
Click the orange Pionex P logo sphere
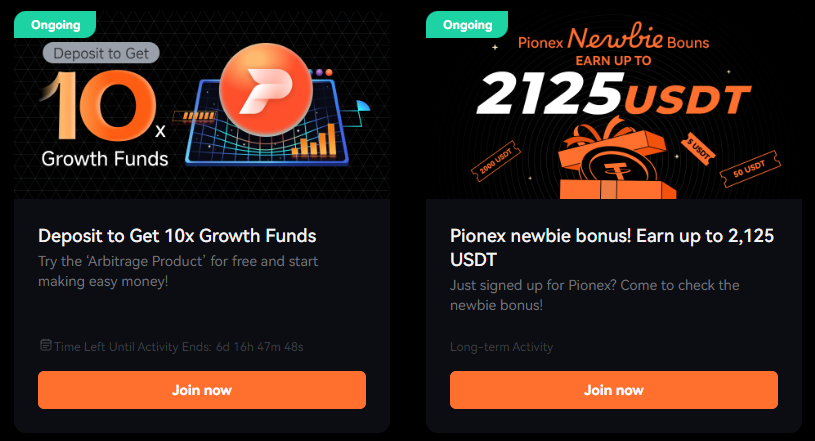[266, 89]
